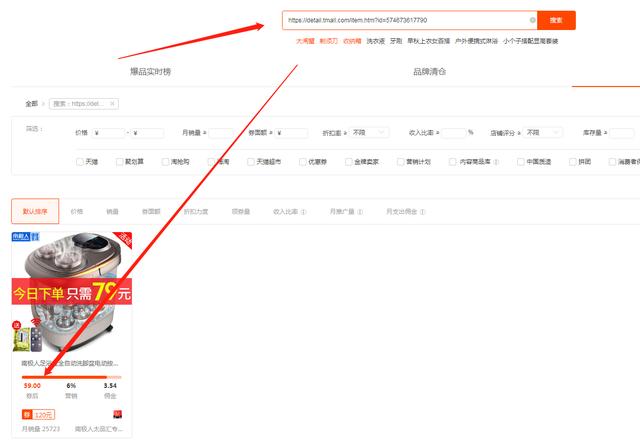
Task: Tick the 中国质造 checkbox
Action: click(x=520, y=162)
